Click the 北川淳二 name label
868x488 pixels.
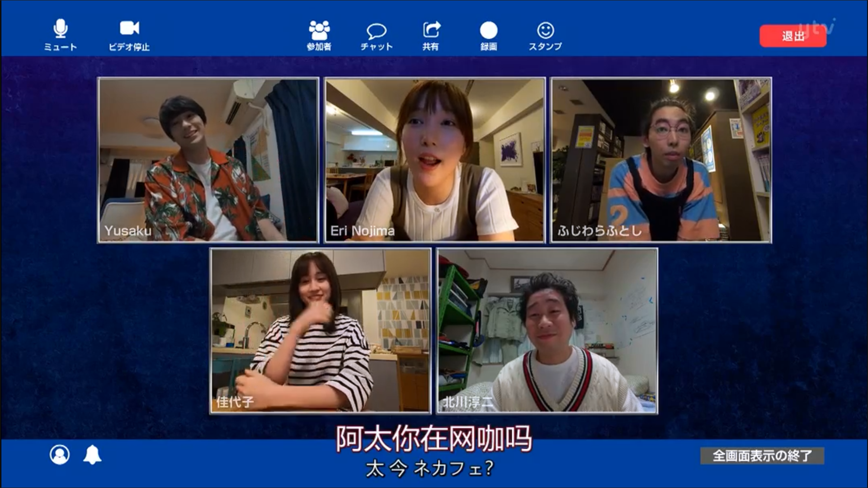coord(467,402)
